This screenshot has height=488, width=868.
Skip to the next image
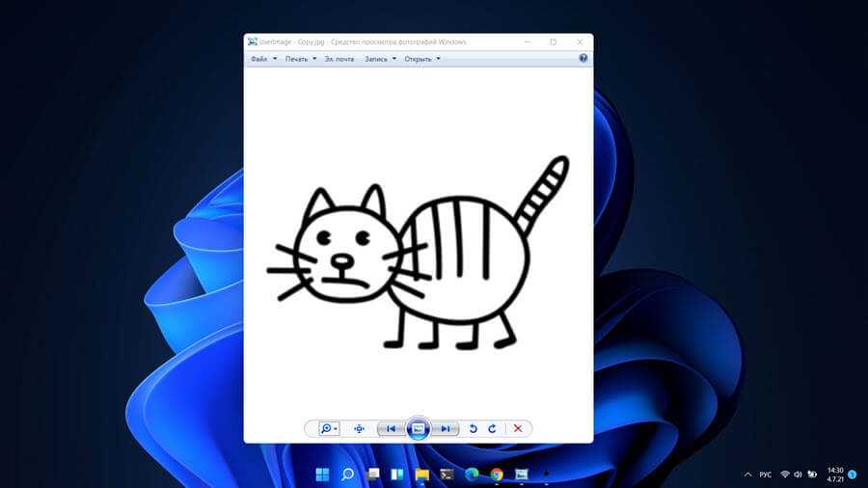pyautogui.click(x=445, y=428)
